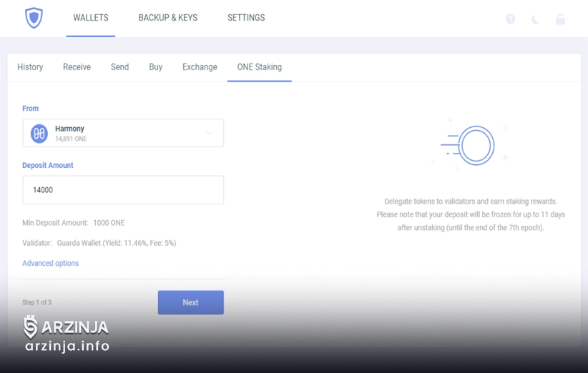
Task: Select the Send tab
Action: [x=119, y=67]
